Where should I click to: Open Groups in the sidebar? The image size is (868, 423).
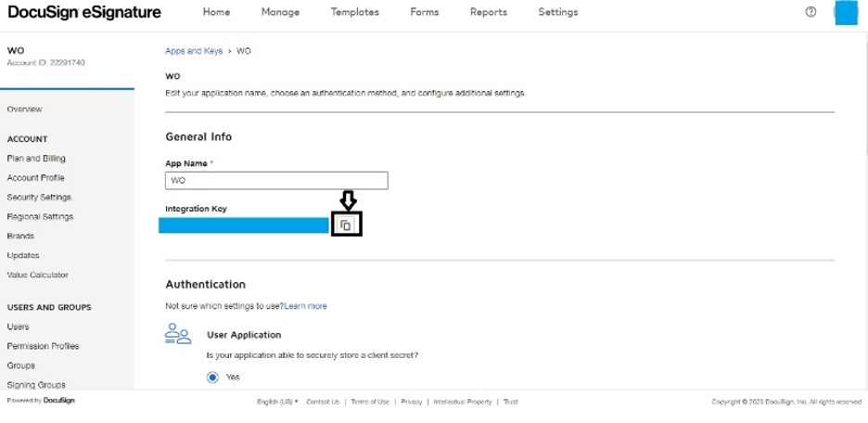[x=20, y=365]
